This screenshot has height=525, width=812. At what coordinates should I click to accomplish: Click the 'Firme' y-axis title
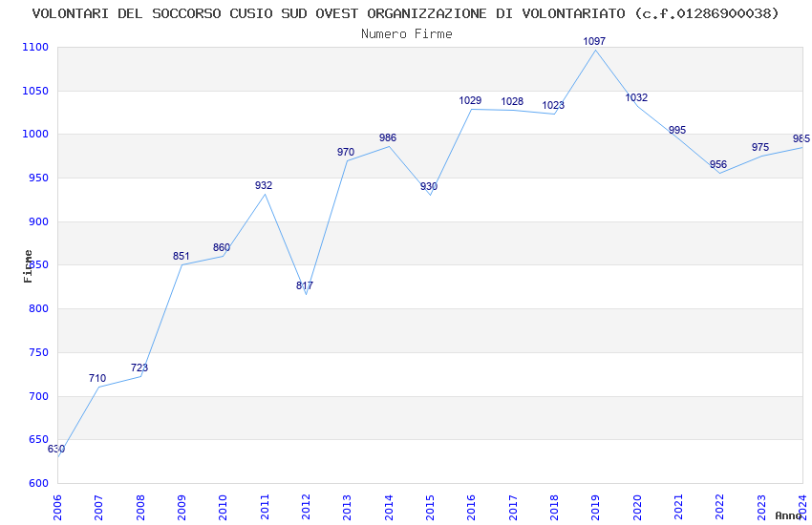(28, 266)
